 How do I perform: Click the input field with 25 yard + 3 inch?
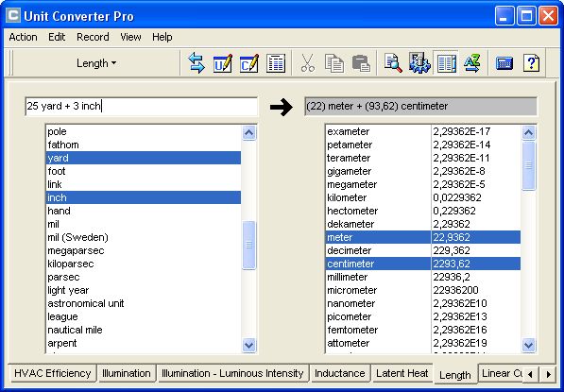click(142, 106)
